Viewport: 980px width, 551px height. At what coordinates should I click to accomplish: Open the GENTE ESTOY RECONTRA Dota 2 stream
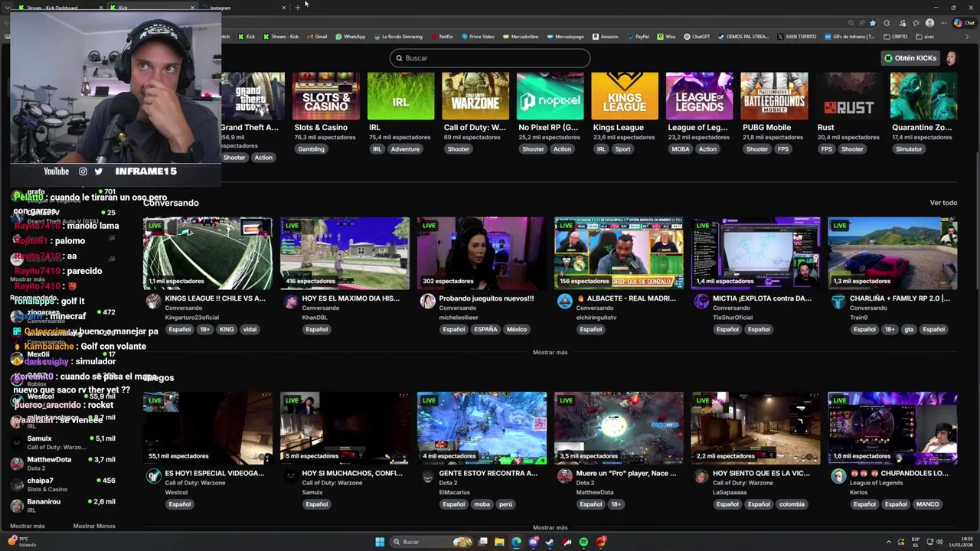pyautogui.click(x=482, y=428)
